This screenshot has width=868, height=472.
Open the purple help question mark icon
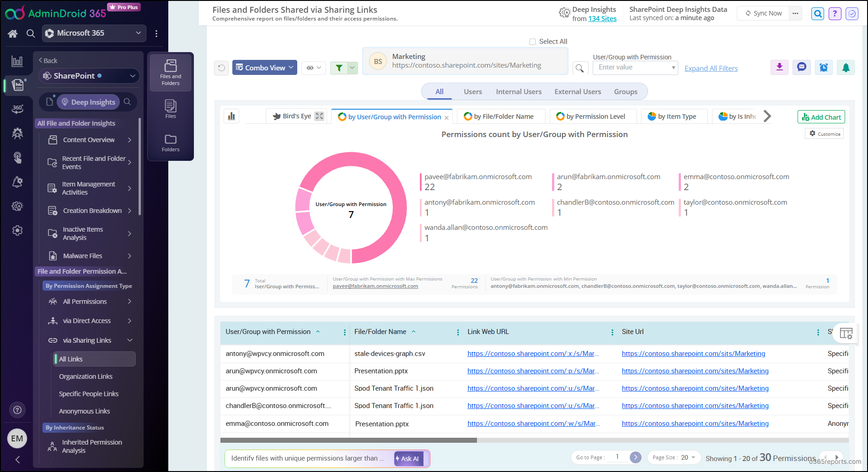835,14
